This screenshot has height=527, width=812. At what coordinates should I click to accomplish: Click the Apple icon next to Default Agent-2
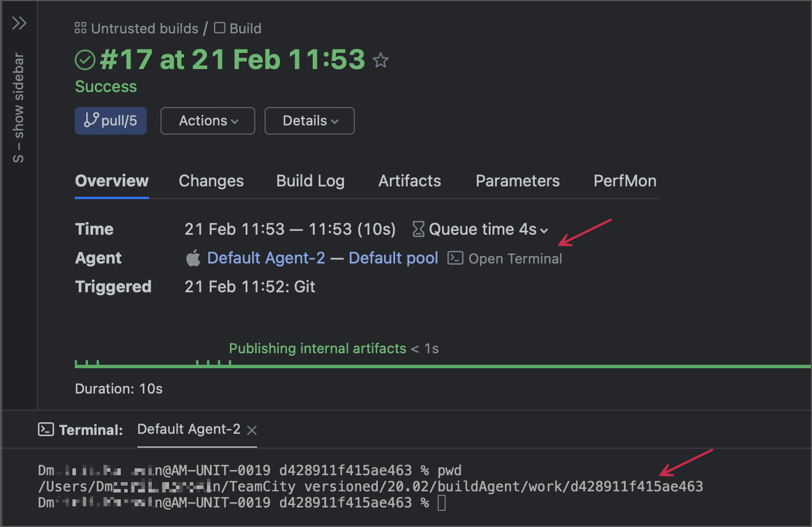(193, 258)
